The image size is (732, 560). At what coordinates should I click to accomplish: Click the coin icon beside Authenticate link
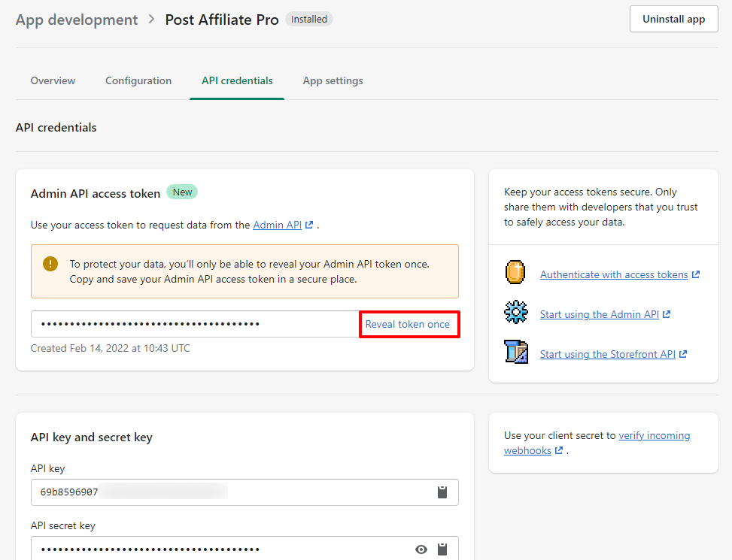pyautogui.click(x=515, y=273)
